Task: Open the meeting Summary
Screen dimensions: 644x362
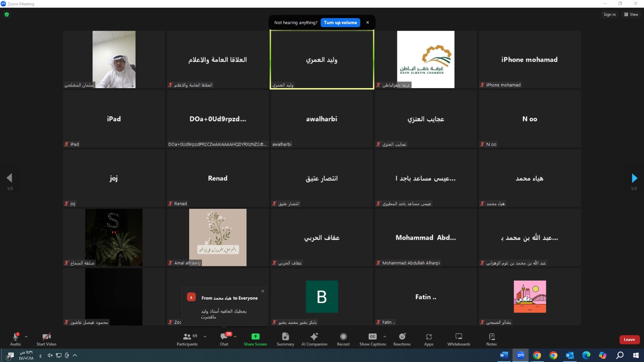Action: (x=285, y=339)
